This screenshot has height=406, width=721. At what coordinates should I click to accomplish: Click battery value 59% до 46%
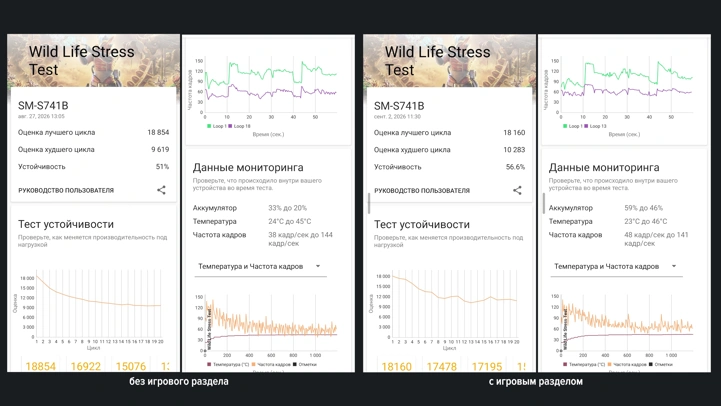643,208
